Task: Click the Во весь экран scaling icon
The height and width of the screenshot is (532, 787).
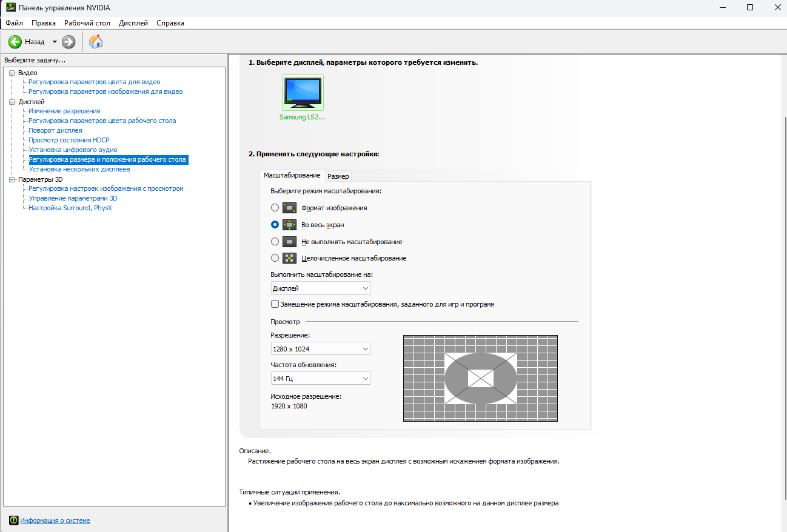Action: pyautogui.click(x=289, y=225)
